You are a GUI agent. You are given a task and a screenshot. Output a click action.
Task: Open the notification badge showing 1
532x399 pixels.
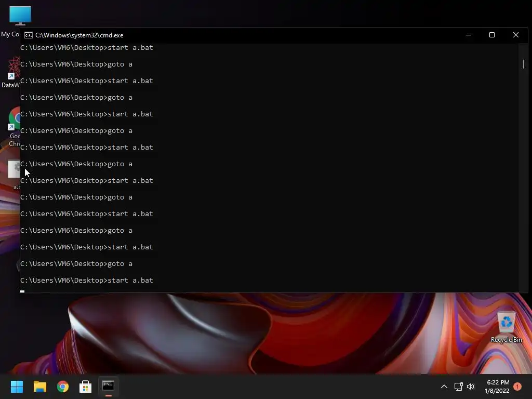[x=517, y=387]
